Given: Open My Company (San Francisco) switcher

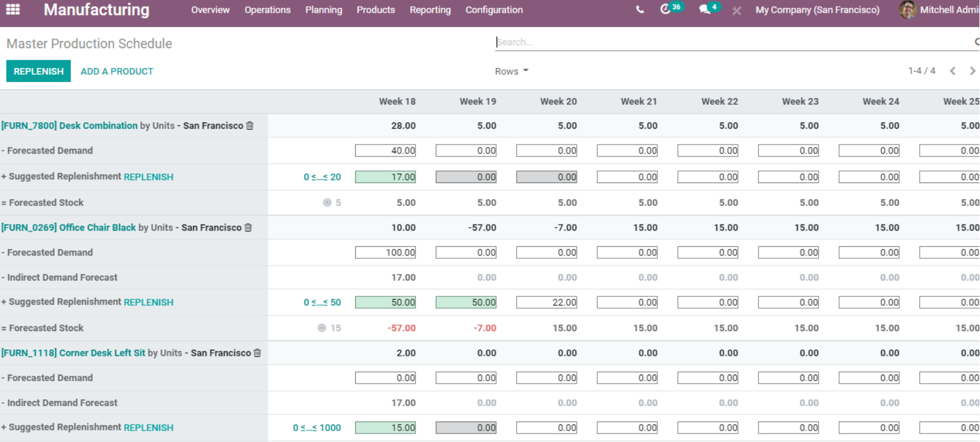Looking at the screenshot, I should (817, 10).
